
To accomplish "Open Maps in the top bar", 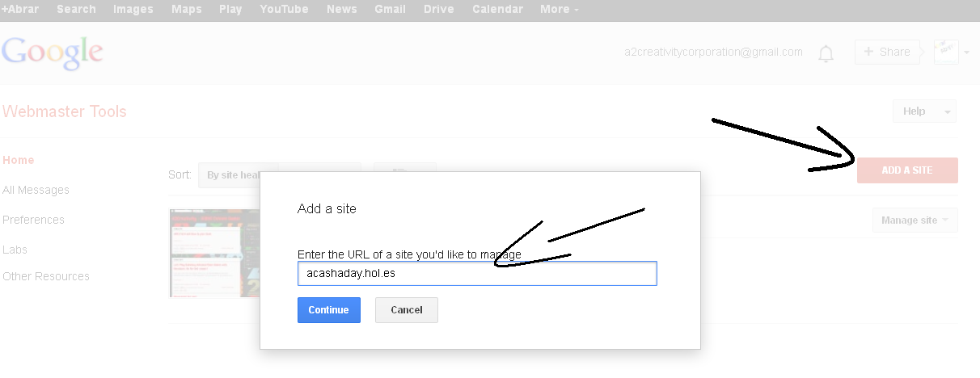I will [x=187, y=10].
